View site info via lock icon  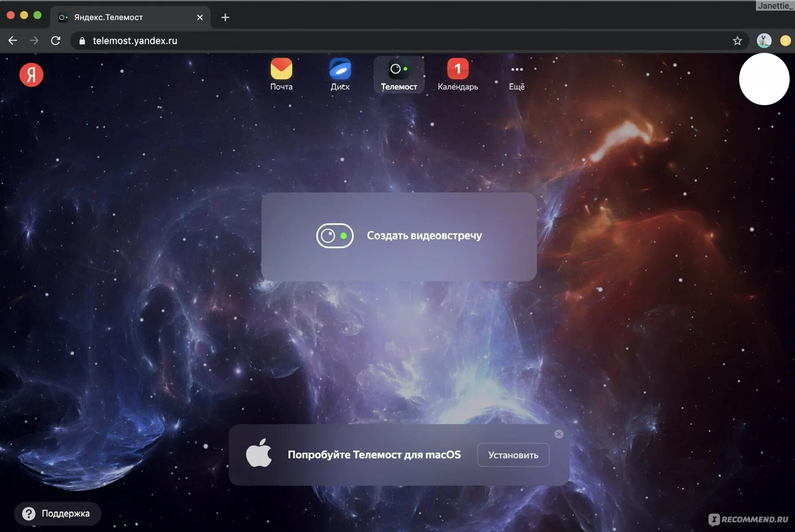tap(82, 41)
